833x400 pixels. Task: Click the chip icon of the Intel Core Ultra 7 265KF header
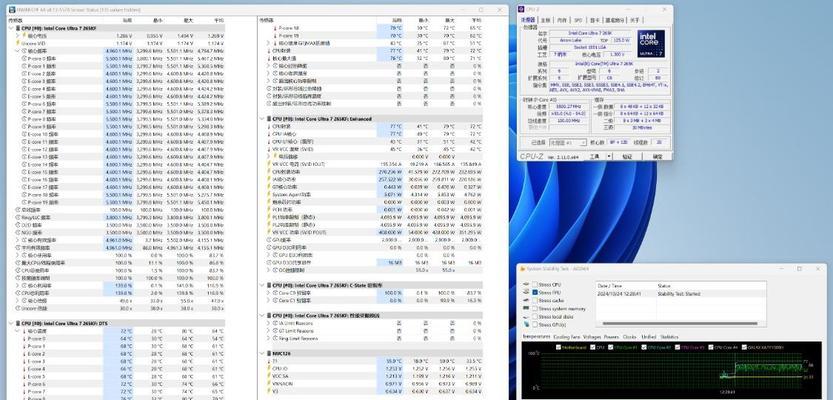[x=19, y=28]
